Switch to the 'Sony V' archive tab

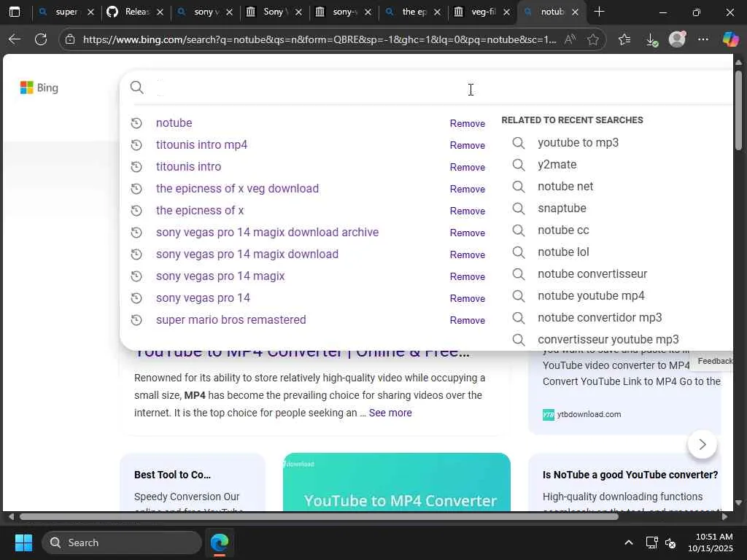274,12
